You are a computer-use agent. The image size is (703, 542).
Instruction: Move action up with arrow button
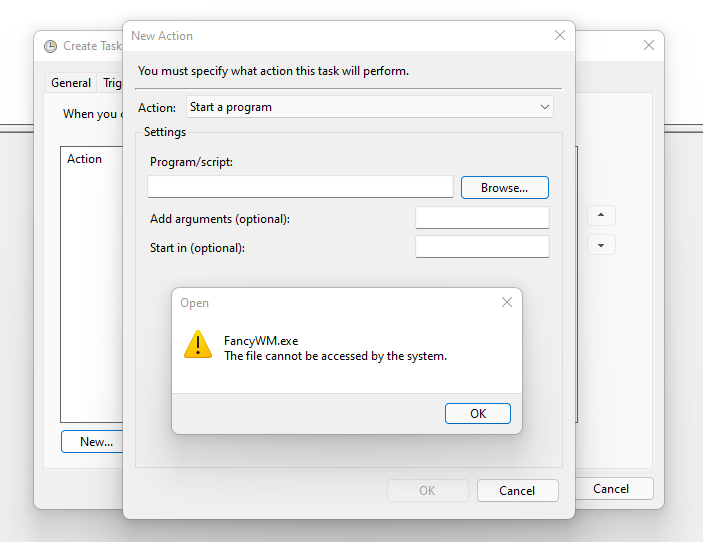point(601,215)
